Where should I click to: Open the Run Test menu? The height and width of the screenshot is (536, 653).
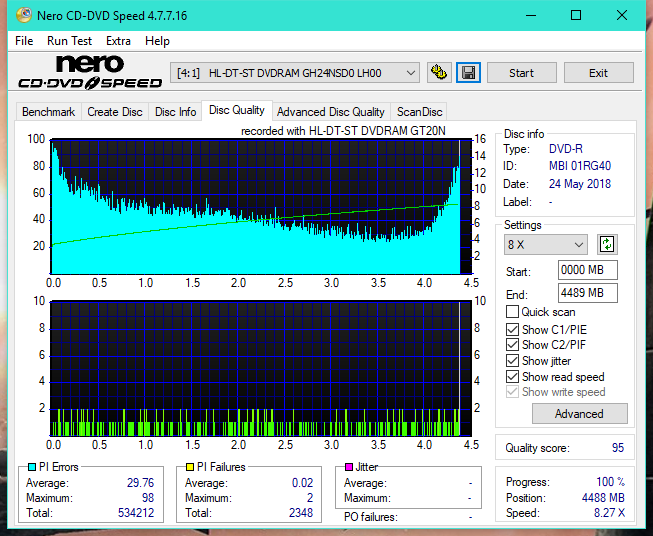pyautogui.click(x=69, y=41)
